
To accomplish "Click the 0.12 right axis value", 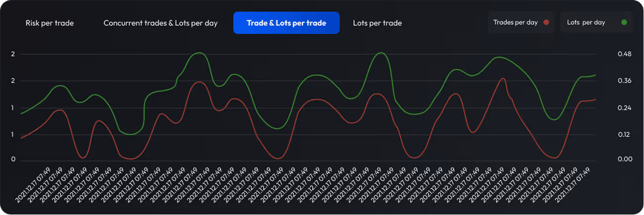I will (x=624, y=134).
